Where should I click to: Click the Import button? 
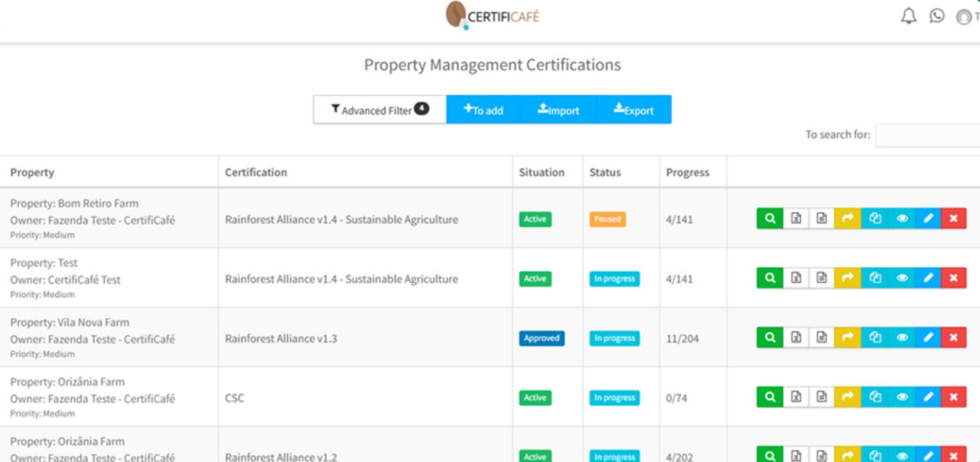pyautogui.click(x=558, y=109)
